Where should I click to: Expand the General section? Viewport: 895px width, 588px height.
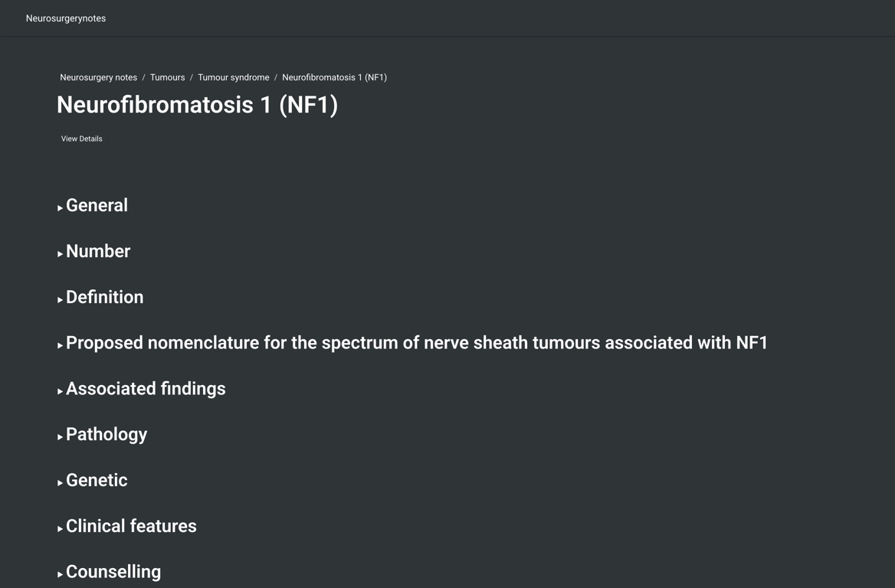coord(97,206)
